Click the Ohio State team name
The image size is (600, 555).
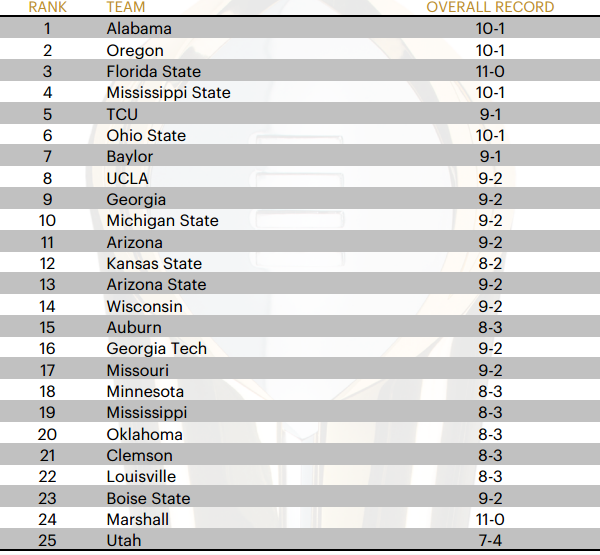tap(146, 135)
